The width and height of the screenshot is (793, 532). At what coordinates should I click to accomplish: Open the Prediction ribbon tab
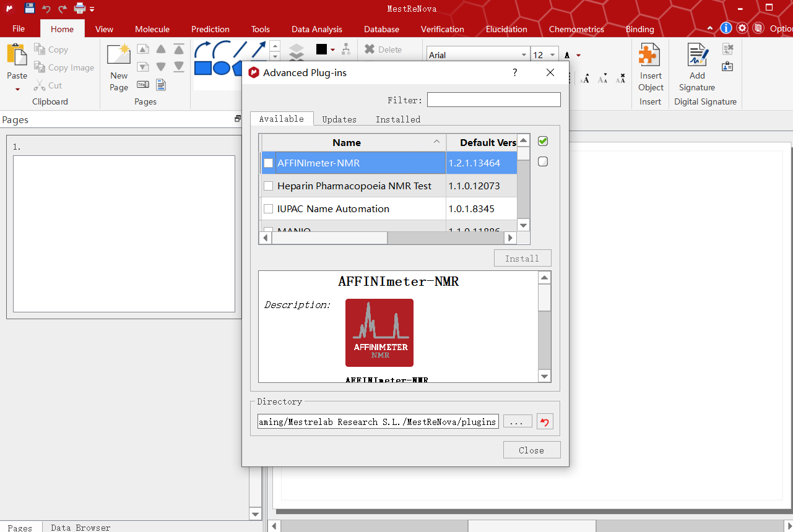click(x=210, y=28)
